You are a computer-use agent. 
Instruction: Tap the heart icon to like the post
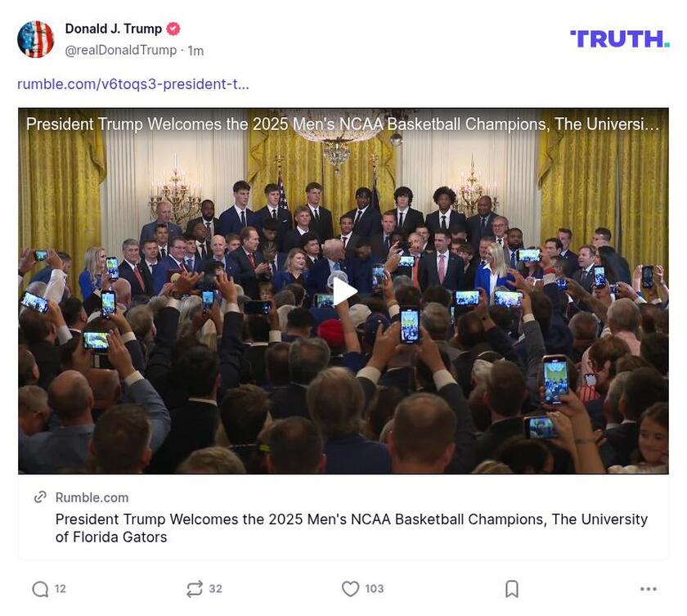[350, 588]
